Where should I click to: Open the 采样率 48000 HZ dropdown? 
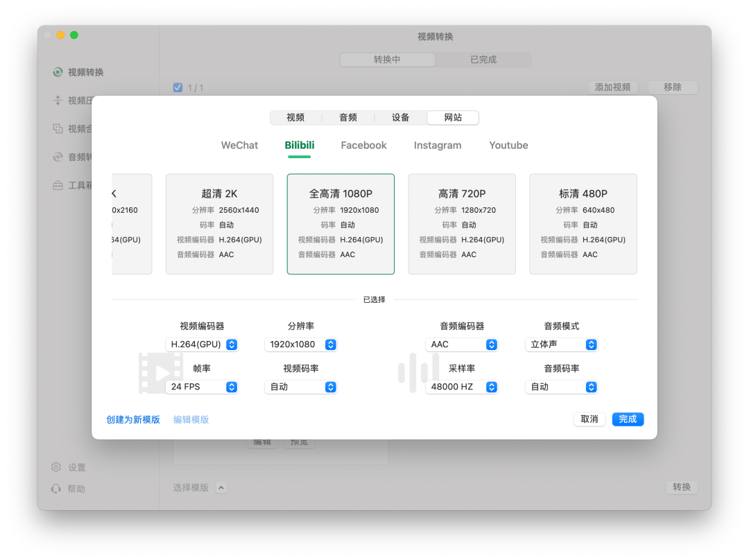461,387
